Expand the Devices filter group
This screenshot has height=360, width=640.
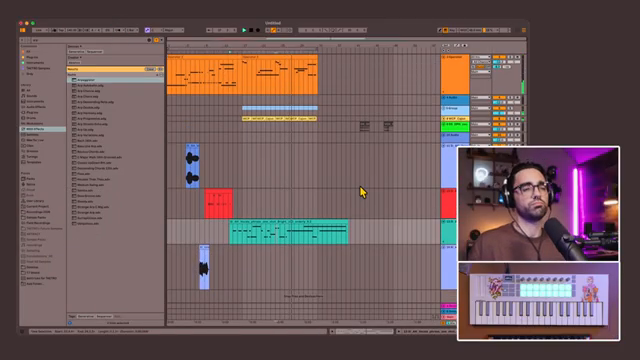pyautogui.click(x=75, y=46)
